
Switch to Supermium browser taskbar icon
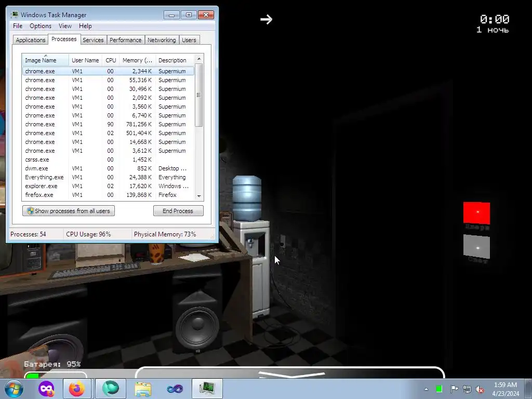[111, 389]
